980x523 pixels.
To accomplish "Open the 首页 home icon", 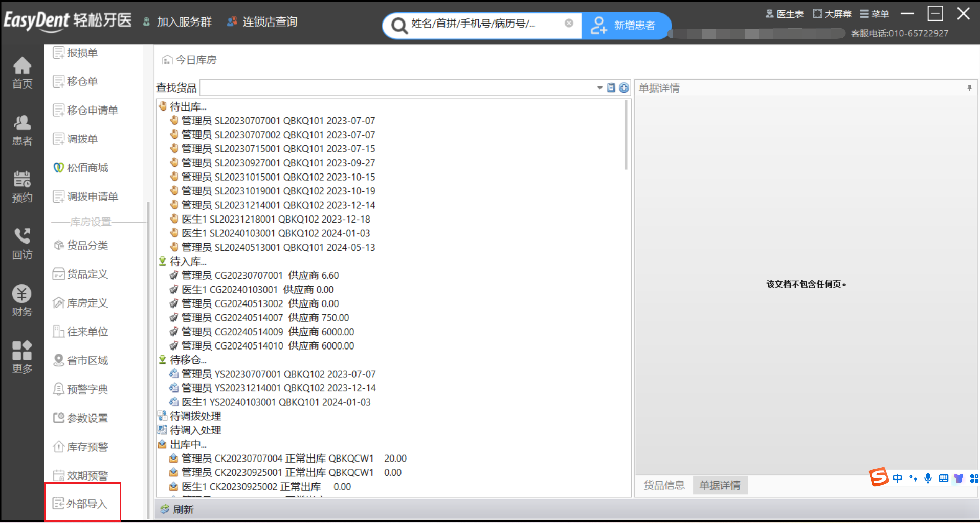I will 22,73.
